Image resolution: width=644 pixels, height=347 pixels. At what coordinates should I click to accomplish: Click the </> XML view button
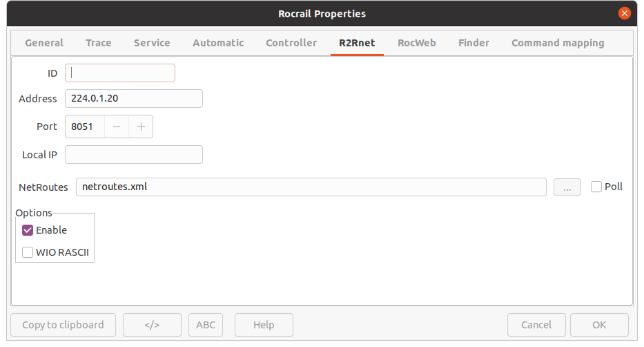(152, 325)
